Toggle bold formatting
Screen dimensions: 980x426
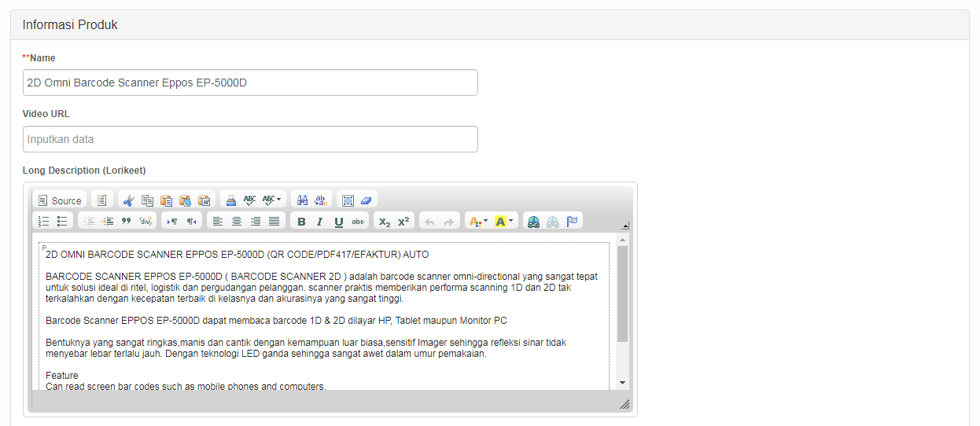(x=301, y=222)
